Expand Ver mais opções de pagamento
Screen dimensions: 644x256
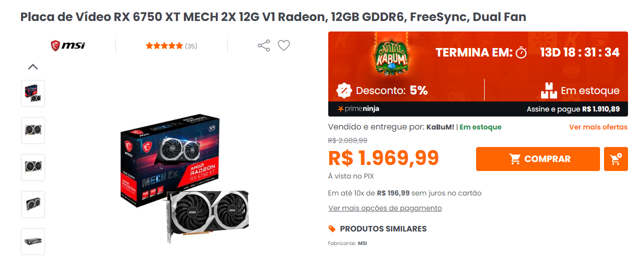click(x=385, y=208)
